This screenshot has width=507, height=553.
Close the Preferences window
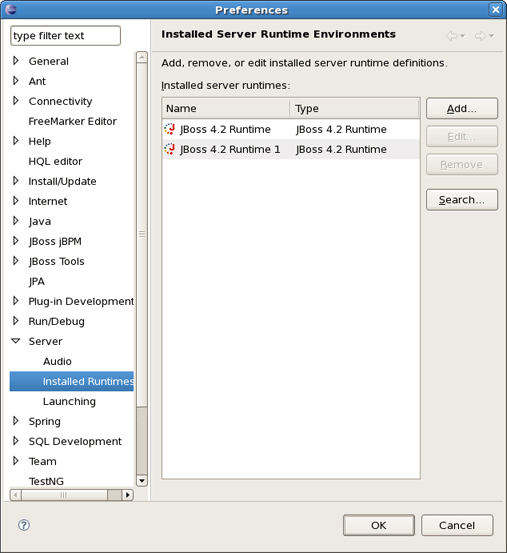click(x=495, y=10)
